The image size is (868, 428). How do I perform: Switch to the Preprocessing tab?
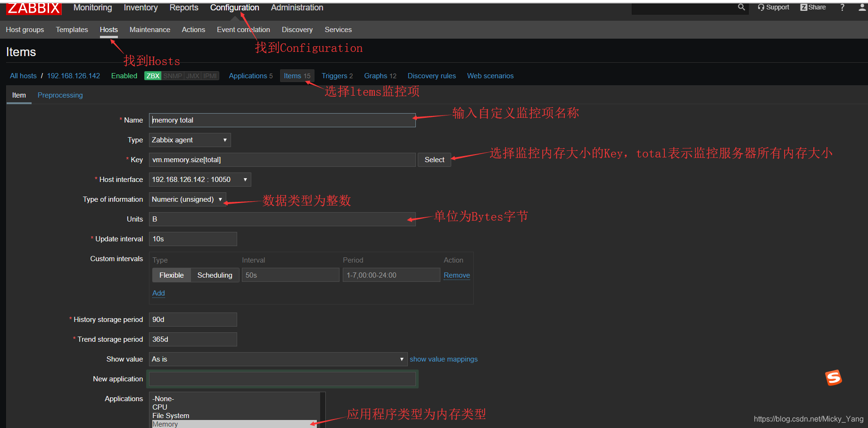pos(60,95)
